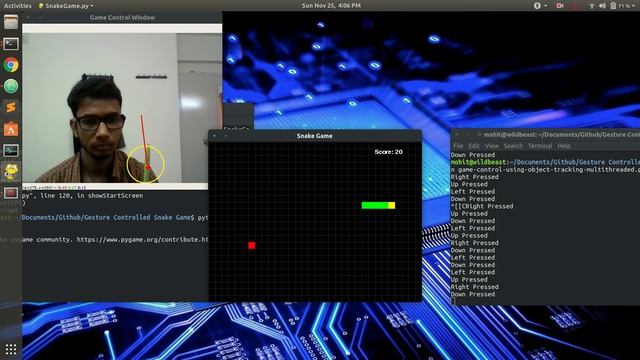Image resolution: width=640 pixels, height=360 pixels.
Task: Click the right terminal window title bar
Action: pyautogui.click(x=545, y=134)
